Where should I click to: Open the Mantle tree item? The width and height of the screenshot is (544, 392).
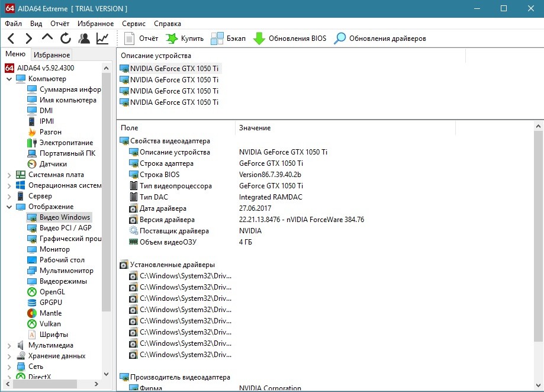[44, 313]
